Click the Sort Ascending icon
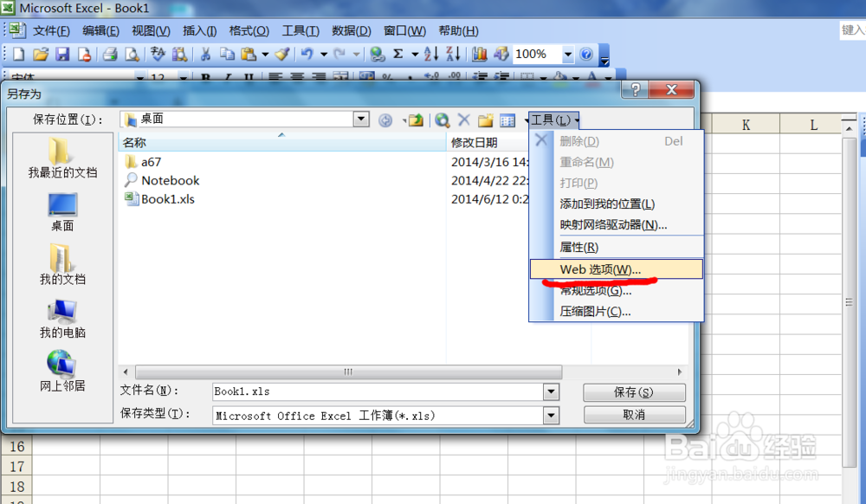 point(430,54)
